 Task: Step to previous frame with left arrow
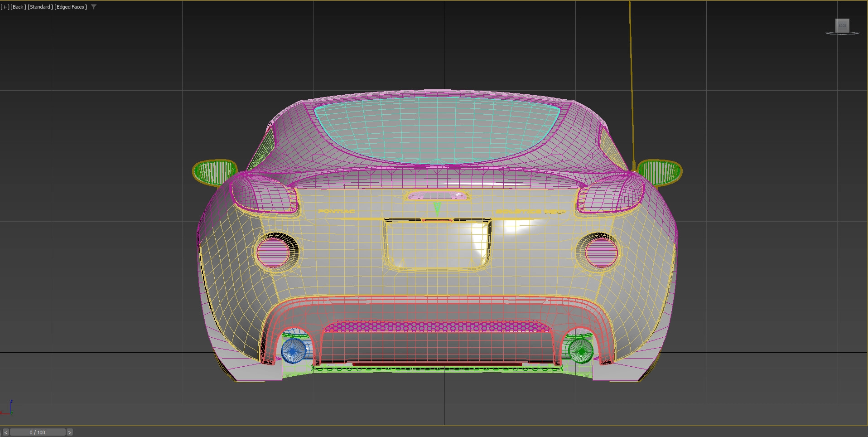tap(5, 432)
